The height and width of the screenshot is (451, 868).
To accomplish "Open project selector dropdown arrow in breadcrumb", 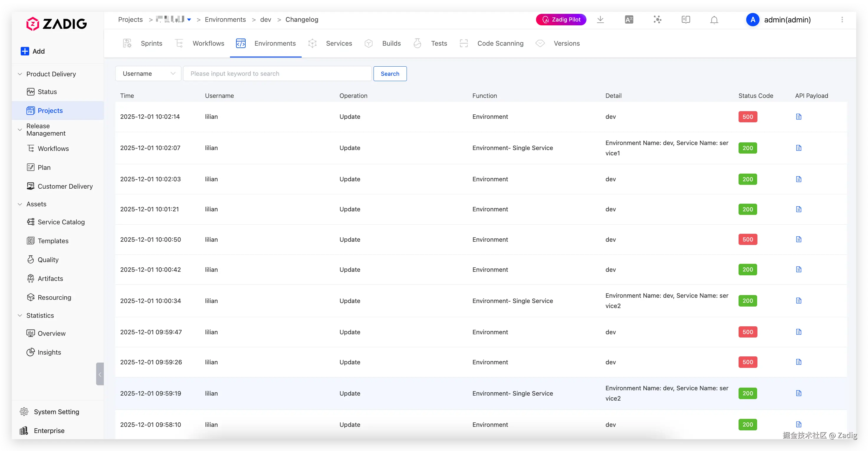I will tap(189, 20).
